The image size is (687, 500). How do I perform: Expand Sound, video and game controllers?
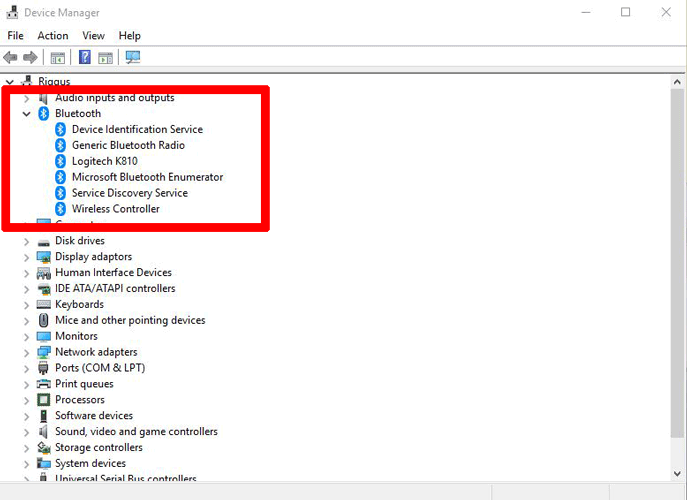coord(27,433)
